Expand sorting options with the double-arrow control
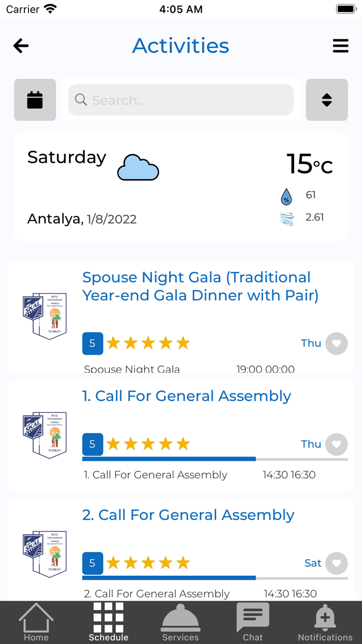362x644 pixels. (327, 100)
